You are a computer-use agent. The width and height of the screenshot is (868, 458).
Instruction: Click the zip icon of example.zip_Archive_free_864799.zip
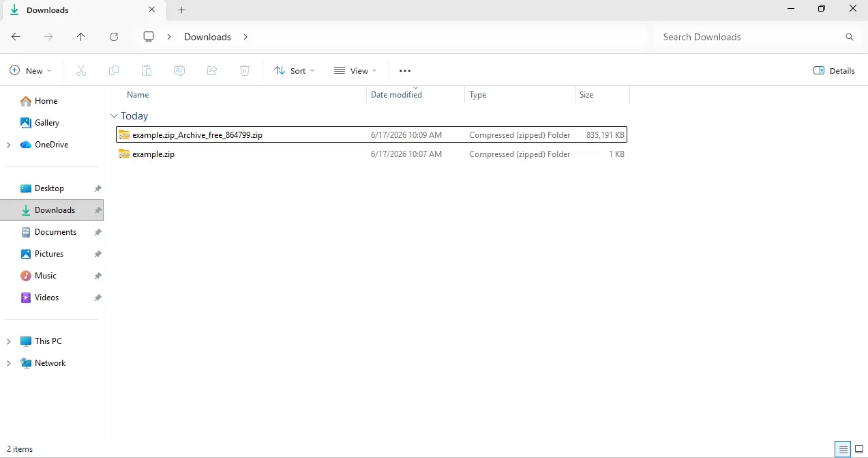[124, 134]
